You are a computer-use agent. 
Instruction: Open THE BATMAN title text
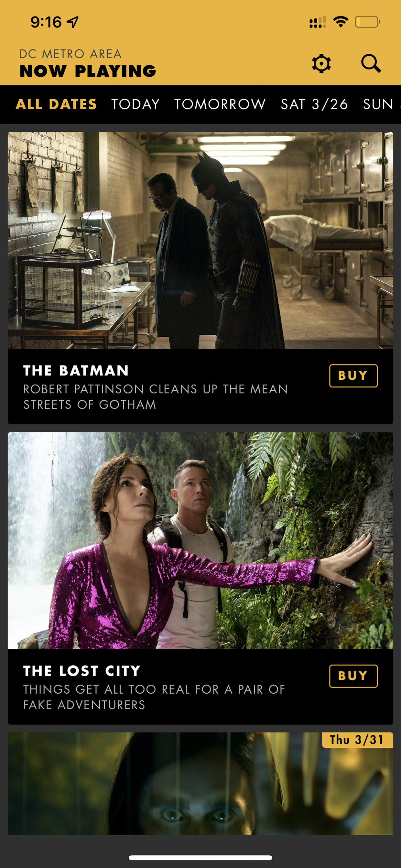(76, 371)
